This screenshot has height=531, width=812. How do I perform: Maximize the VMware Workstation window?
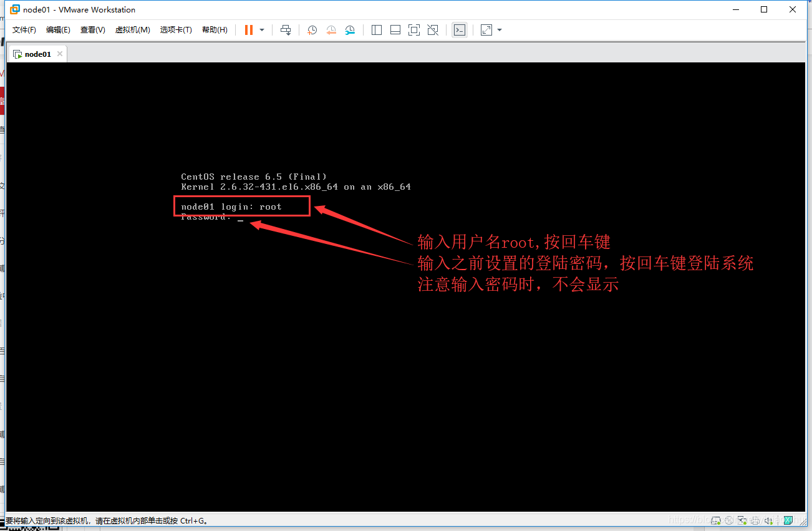pyautogui.click(x=764, y=9)
